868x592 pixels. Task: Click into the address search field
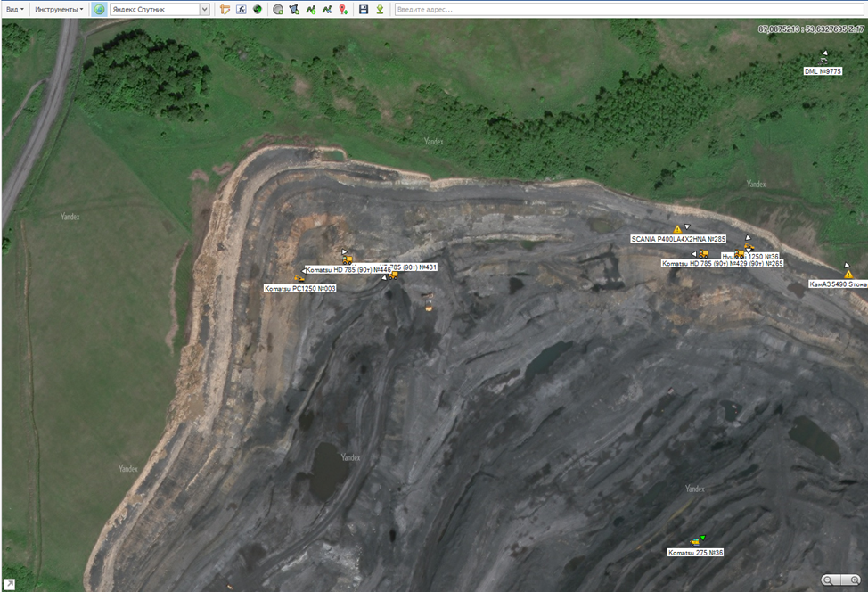pos(624,9)
